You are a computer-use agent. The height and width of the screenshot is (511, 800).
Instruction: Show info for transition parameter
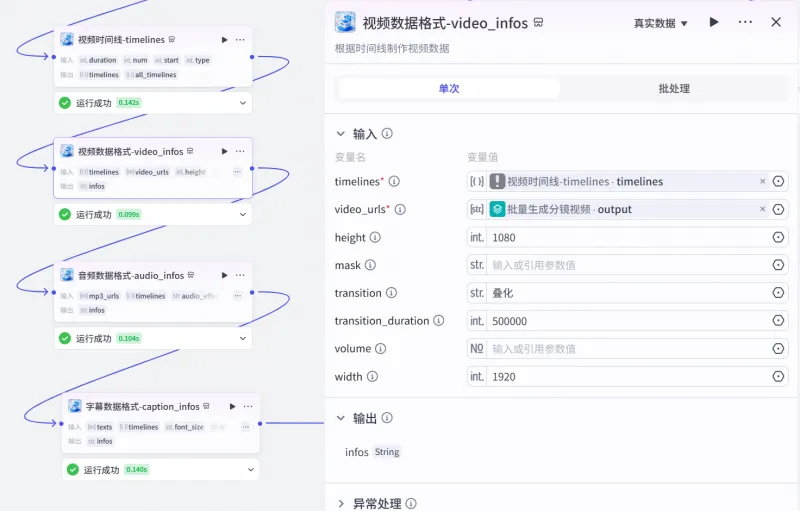(391, 293)
